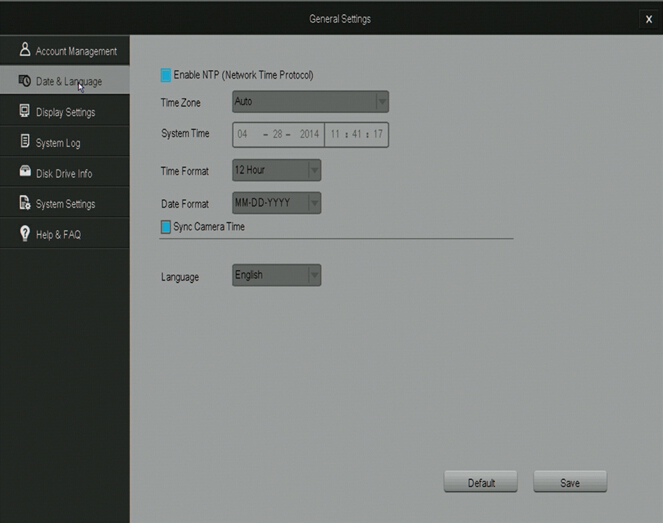The height and width of the screenshot is (523, 663).
Task: Open System Settings in sidebar
Action: pyautogui.click(x=65, y=203)
